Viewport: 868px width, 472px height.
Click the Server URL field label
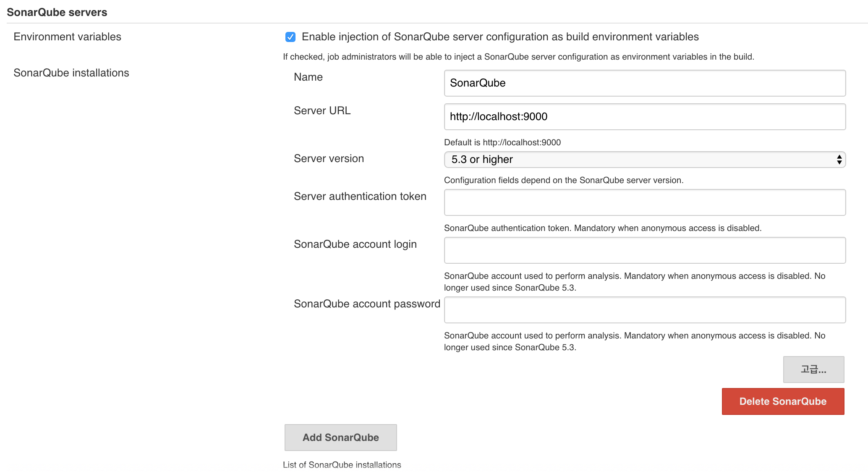tap(322, 111)
